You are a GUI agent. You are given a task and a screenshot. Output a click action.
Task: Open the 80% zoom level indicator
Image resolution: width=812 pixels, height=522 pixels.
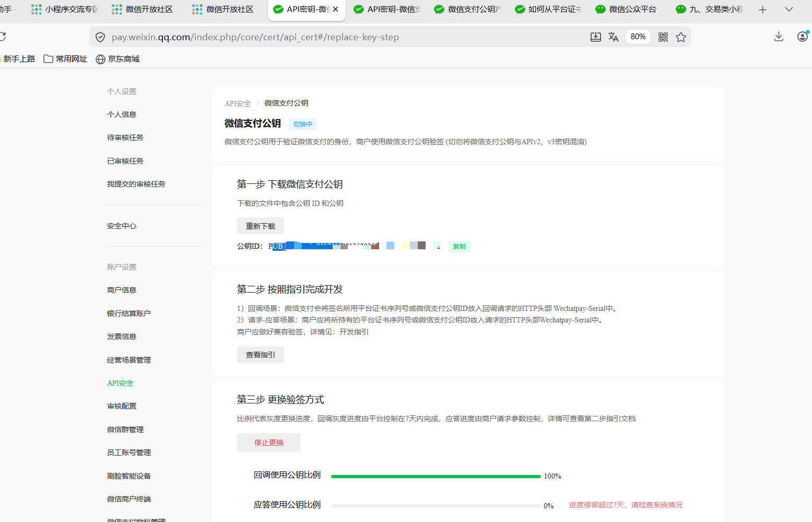click(x=638, y=37)
